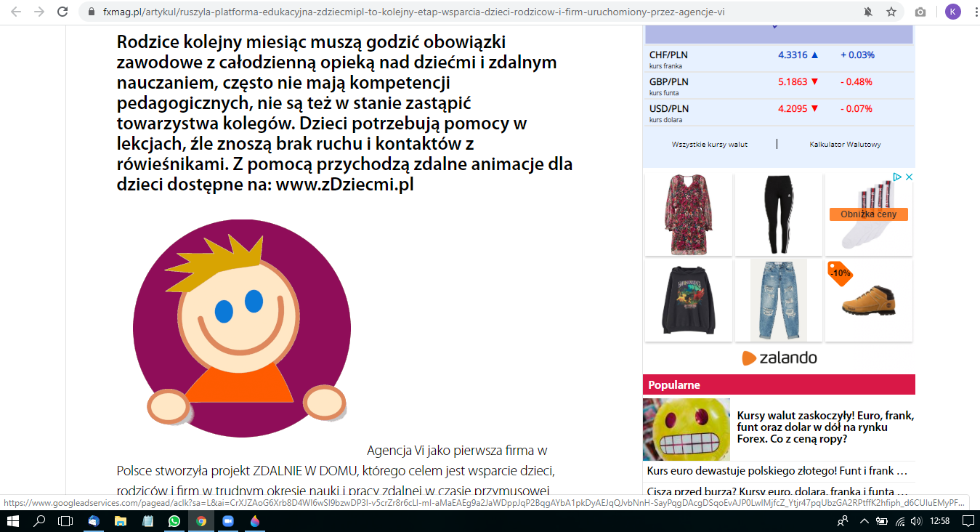This screenshot has width=980, height=532.
Task: Click the browser back arrow
Action: [x=16, y=12]
